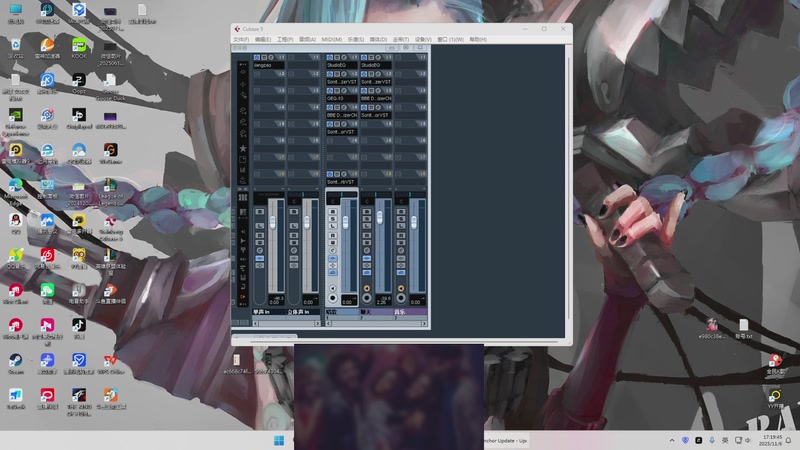Open the taskbar clock and date
The width and height of the screenshot is (800, 450).
tap(770, 440)
